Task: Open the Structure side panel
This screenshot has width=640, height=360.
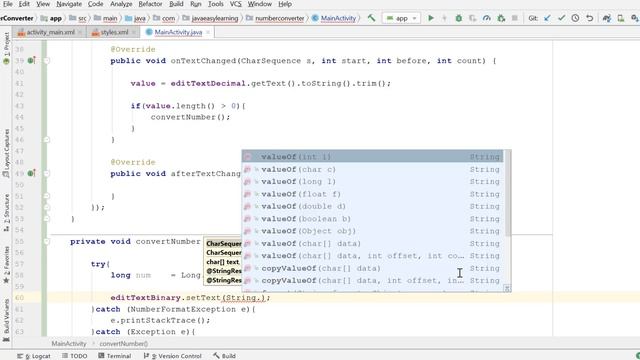Action: tap(6, 213)
